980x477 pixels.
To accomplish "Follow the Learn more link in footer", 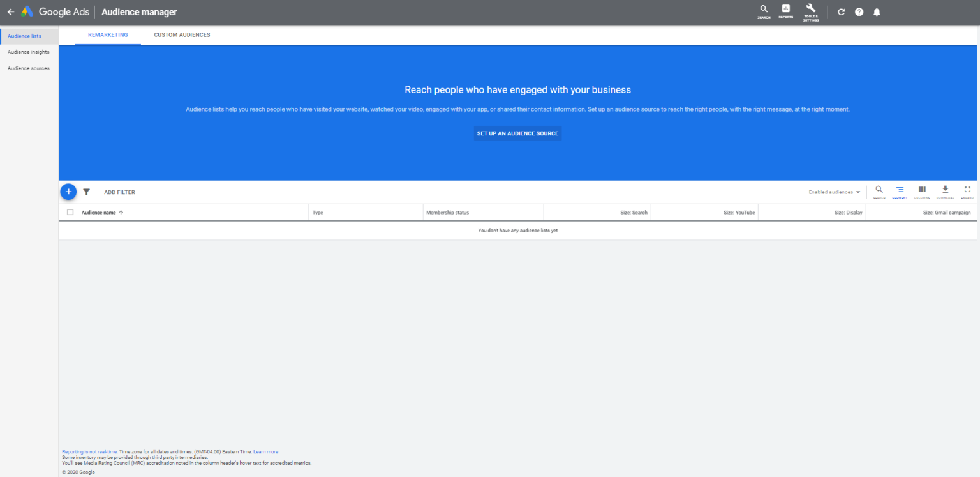I will click(x=265, y=452).
